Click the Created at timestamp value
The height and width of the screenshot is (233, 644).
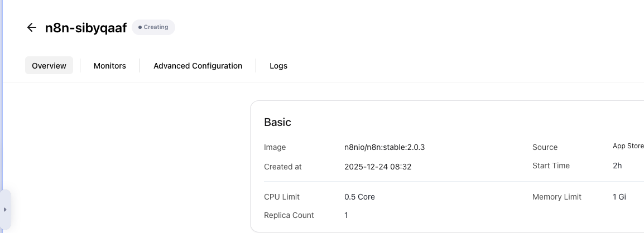pos(378,167)
